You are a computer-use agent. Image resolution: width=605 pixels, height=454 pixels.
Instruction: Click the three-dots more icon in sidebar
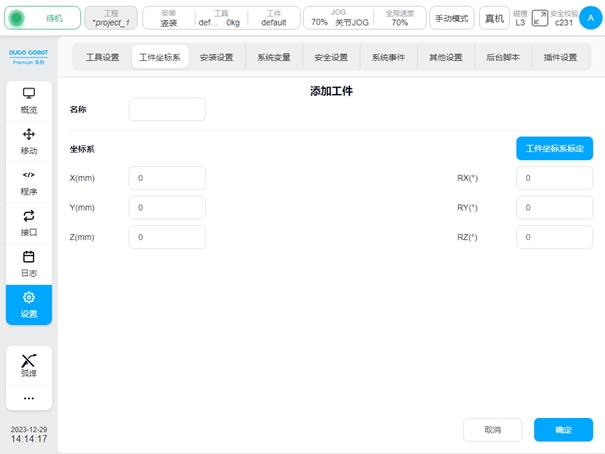29,398
